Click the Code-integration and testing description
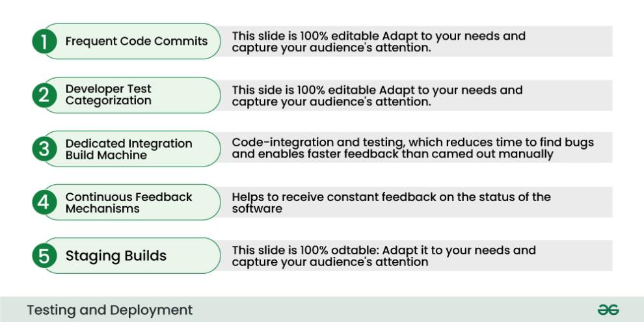The image size is (644, 322). pos(413,148)
